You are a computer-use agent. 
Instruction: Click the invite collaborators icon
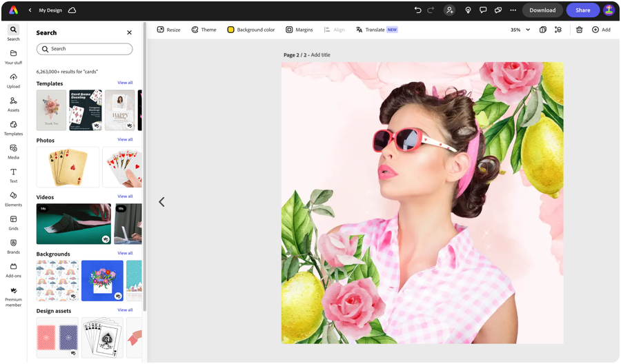[x=450, y=10]
